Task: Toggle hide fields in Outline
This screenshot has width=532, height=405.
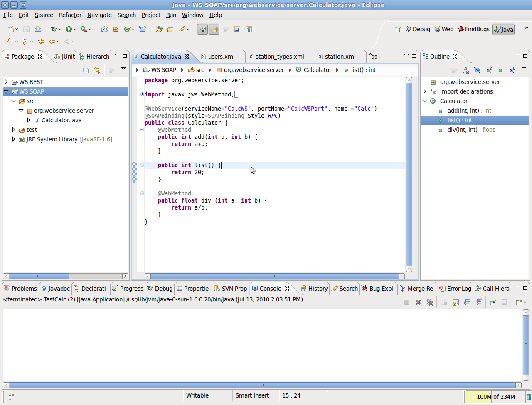Action: pos(477,70)
